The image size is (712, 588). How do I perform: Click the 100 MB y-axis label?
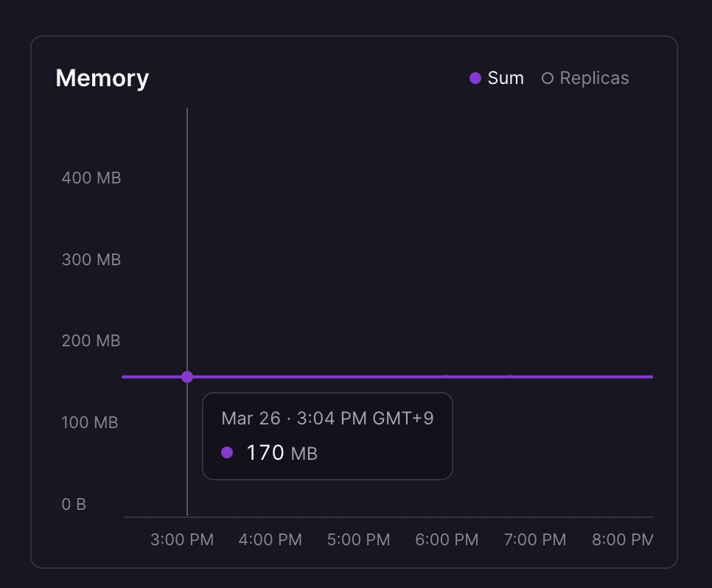pyautogui.click(x=90, y=422)
